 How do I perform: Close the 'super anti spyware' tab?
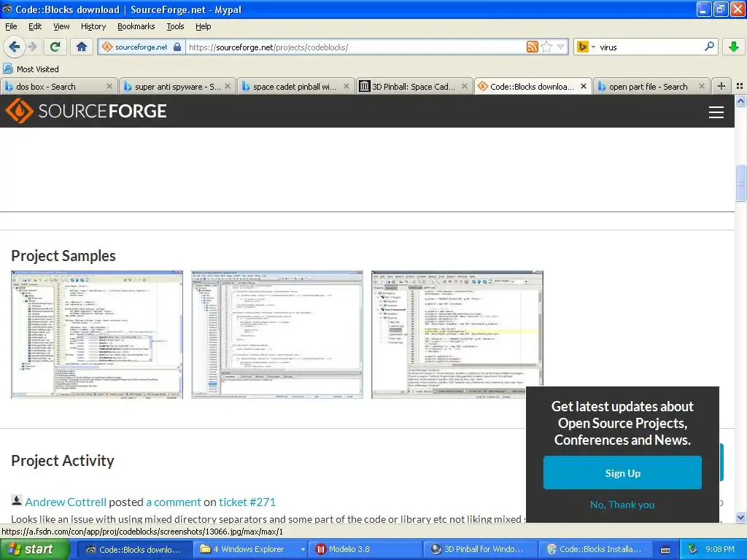point(228,86)
